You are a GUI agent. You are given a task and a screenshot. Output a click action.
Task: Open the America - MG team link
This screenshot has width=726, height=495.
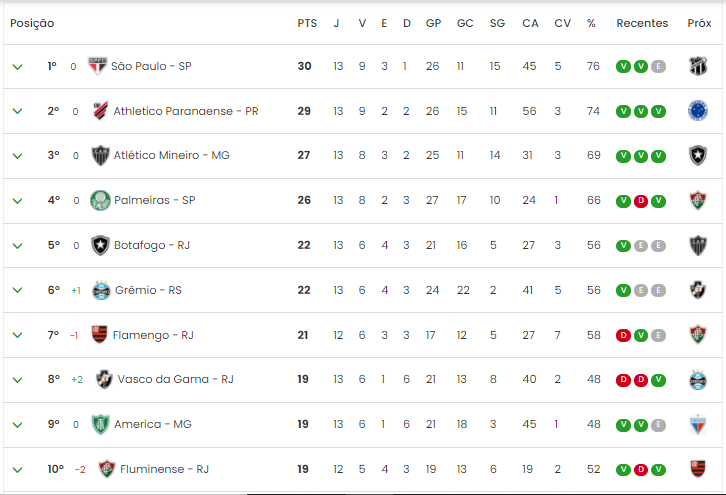(153, 424)
